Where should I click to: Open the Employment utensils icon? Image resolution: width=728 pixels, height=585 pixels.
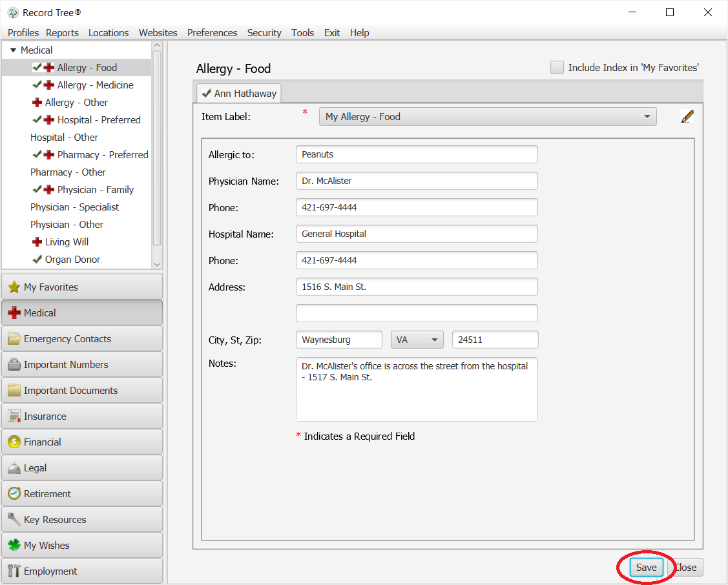tap(14, 571)
